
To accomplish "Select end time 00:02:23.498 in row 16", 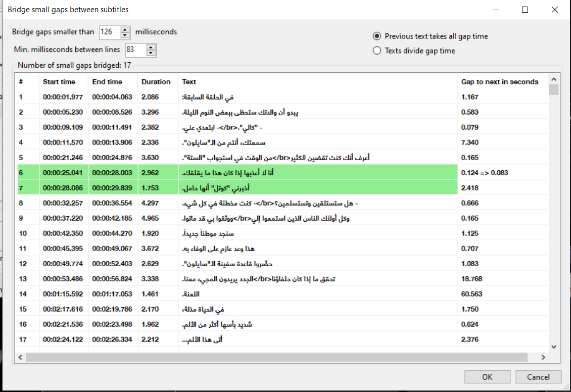I will click(x=112, y=324).
